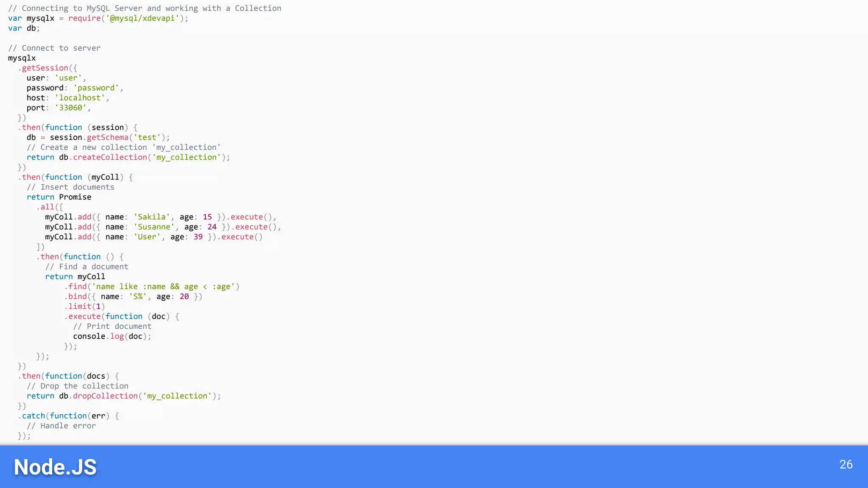Click the lone 'mysqlx' line above .getSession
The height and width of the screenshot is (488, 868).
[22, 58]
